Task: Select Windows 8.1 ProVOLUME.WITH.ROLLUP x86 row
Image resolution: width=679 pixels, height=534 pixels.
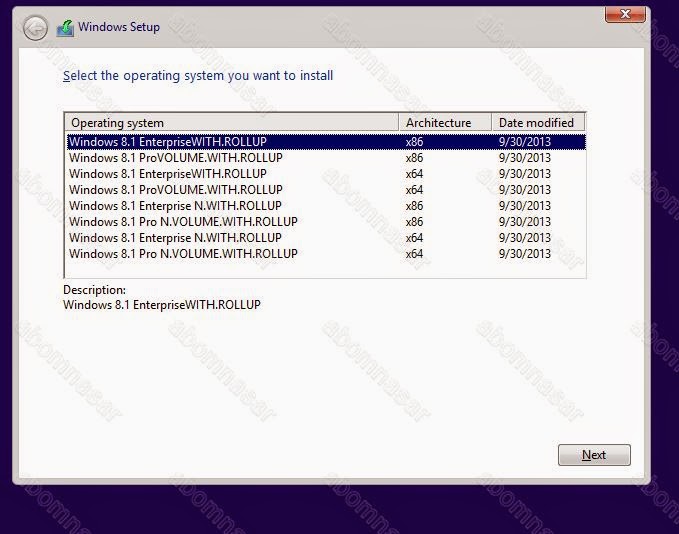Action: click(326, 158)
